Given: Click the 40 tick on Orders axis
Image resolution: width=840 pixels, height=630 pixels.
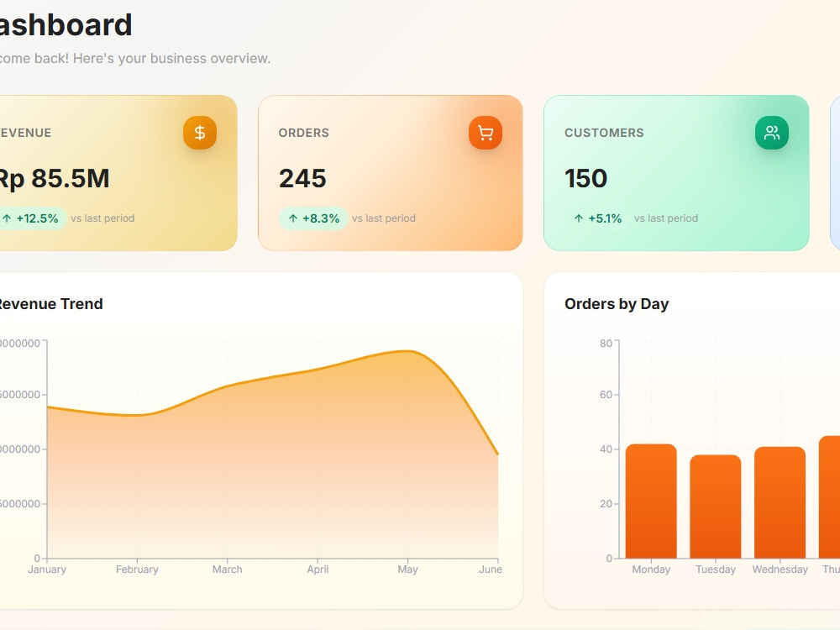Looking at the screenshot, I should (606, 449).
